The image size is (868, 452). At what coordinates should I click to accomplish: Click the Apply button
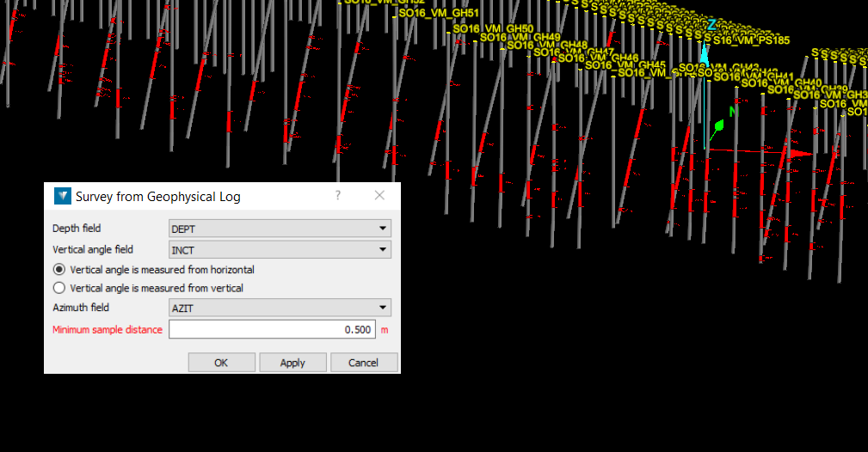292,363
